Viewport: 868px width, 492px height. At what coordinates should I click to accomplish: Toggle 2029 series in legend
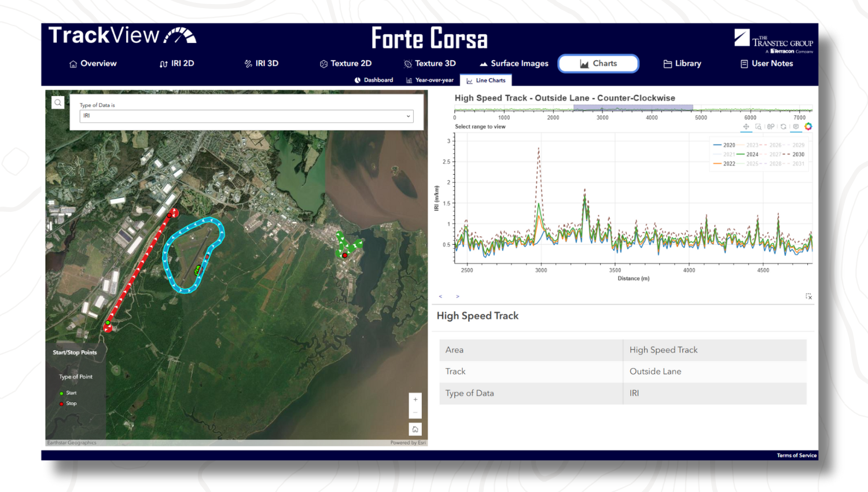(x=793, y=145)
